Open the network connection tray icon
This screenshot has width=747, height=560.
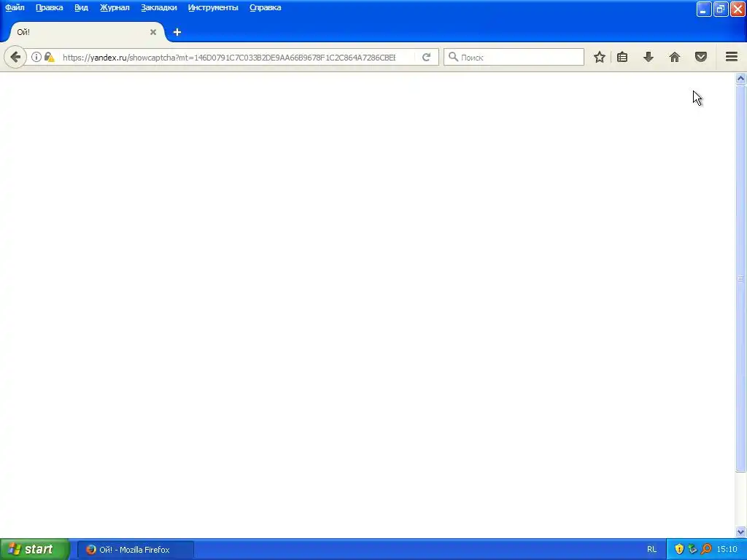(693, 550)
